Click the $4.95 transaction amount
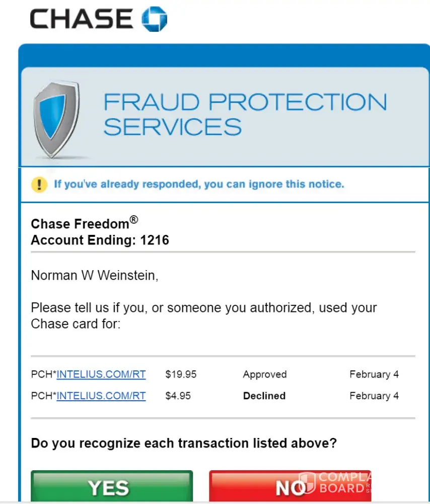This screenshot has height=504, width=430. [178, 396]
